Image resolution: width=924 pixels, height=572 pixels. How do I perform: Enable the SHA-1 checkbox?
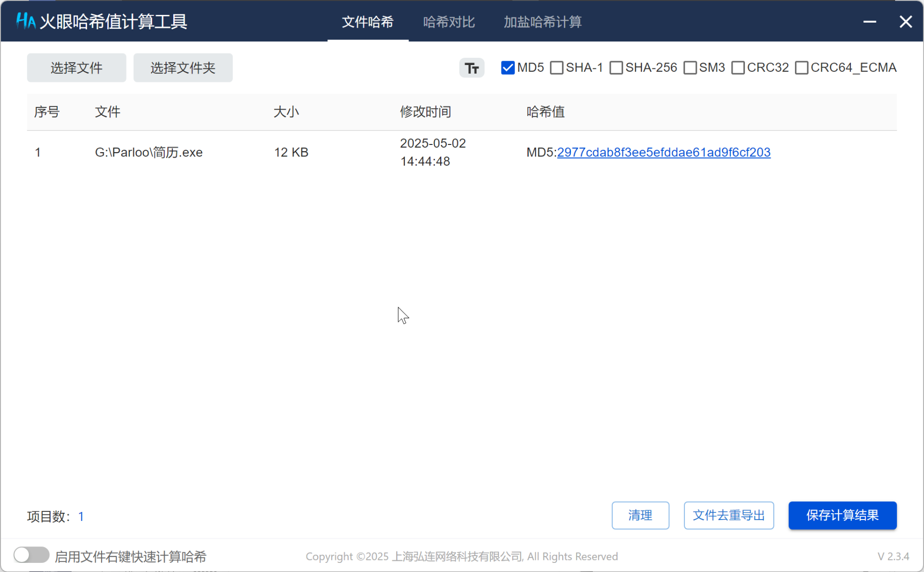(557, 68)
